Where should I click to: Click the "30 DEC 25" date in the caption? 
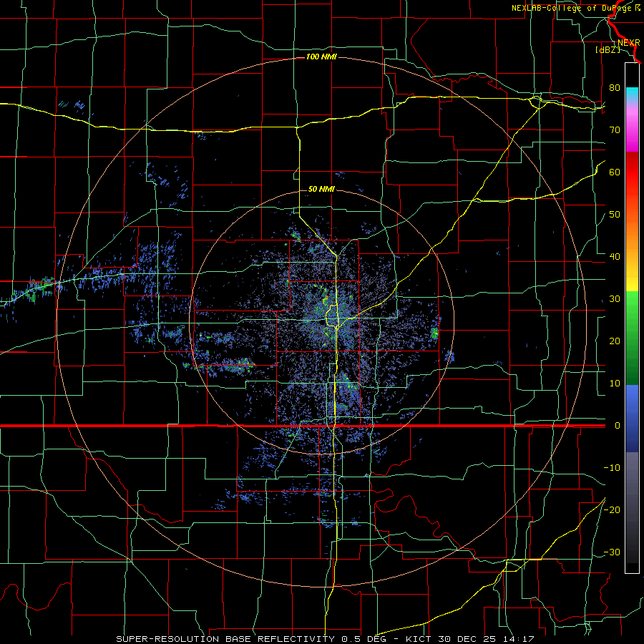point(467,639)
